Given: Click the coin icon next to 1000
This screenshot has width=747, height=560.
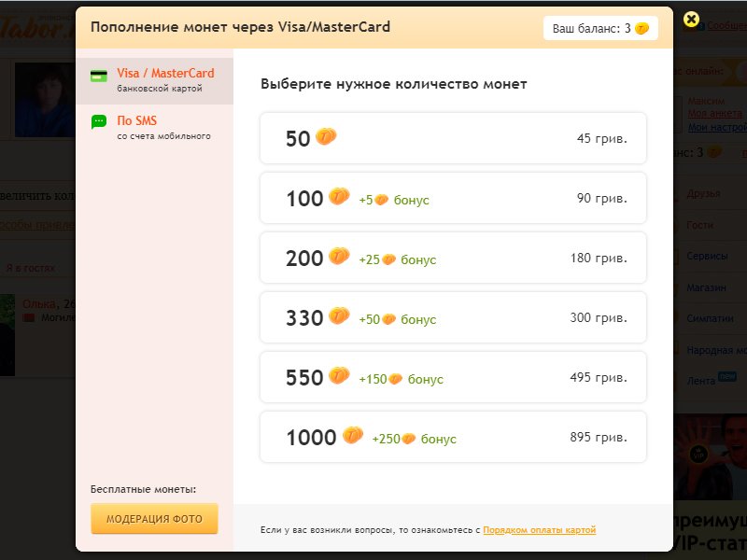Looking at the screenshot, I should tap(353, 435).
